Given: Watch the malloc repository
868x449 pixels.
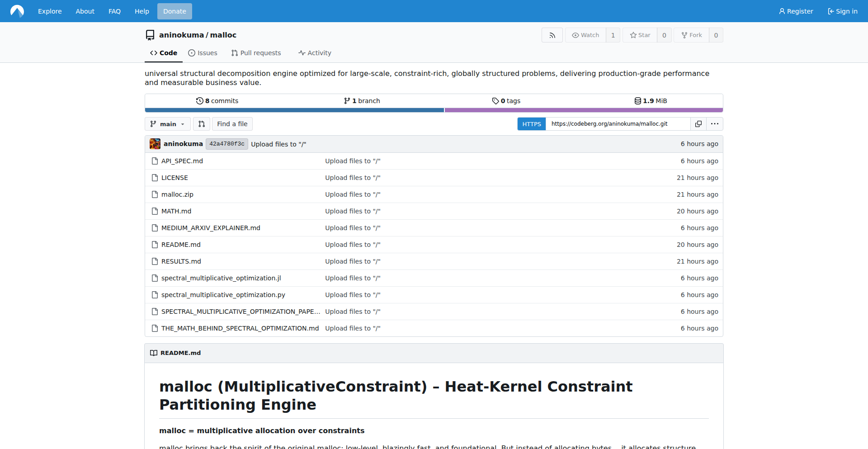Looking at the screenshot, I should [x=585, y=35].
